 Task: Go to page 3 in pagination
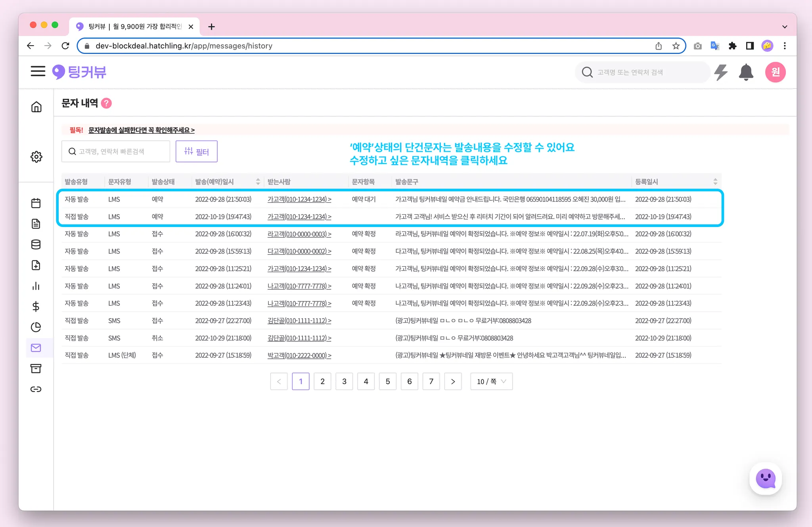click(344, 381)
